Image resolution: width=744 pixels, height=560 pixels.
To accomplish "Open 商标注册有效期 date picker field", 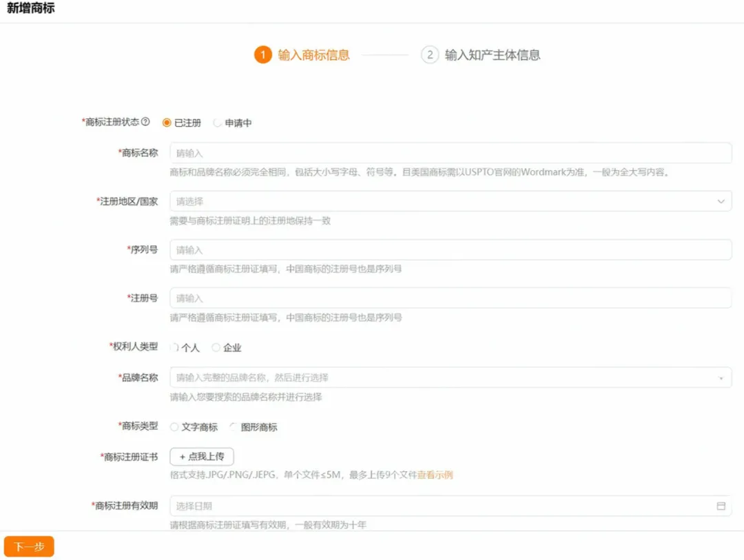I will pyautogui.click(x=451, y=506).
